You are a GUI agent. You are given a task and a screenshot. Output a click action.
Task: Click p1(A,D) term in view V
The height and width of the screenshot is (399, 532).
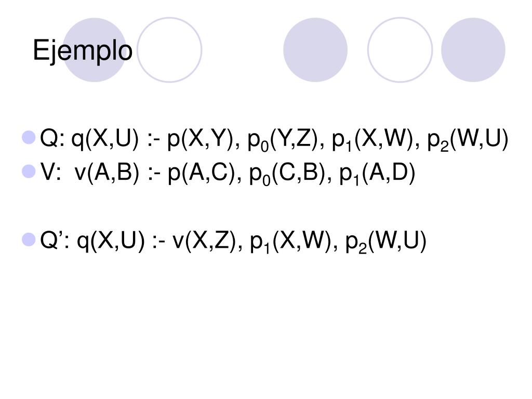(377, 174)
